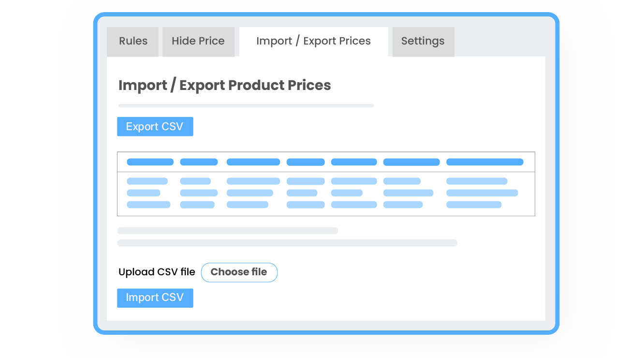Switch to the Rules tab
Viewport: 644px width, 358px height.
[133, 42]
